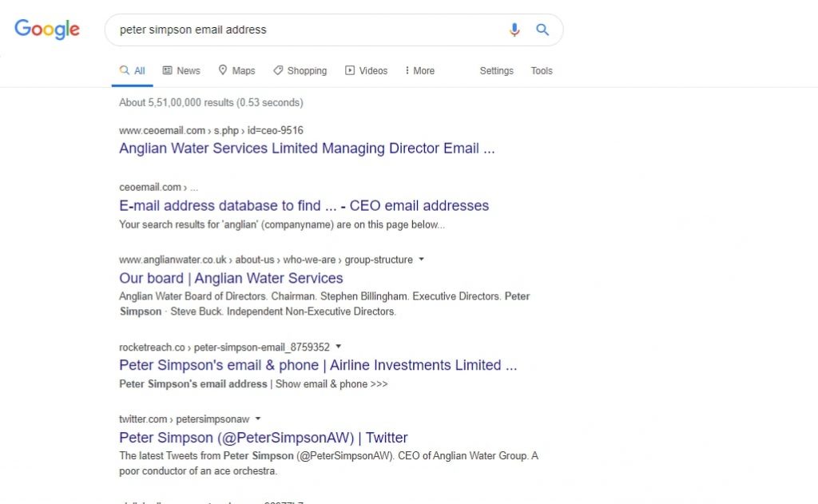The image size is (818, 504).
Task: Click the rocketreach.co peter-simpson-email URL text
Action: click(224, 347)
